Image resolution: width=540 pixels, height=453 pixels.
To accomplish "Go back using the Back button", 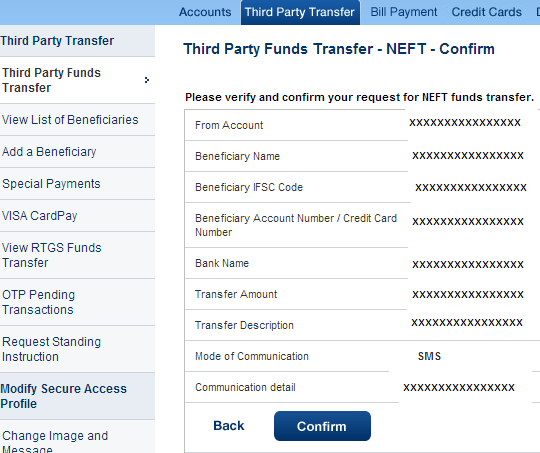I will 229,426.
